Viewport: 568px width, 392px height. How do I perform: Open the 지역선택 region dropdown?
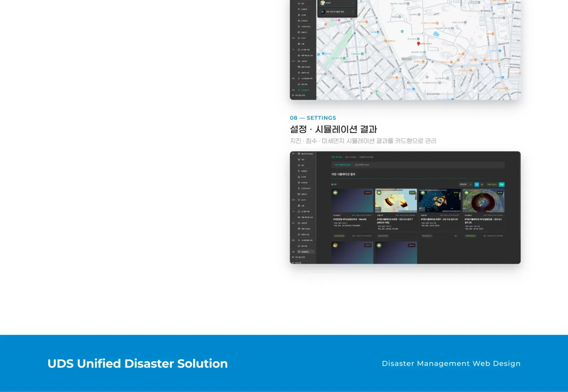[x=465, y=184]
